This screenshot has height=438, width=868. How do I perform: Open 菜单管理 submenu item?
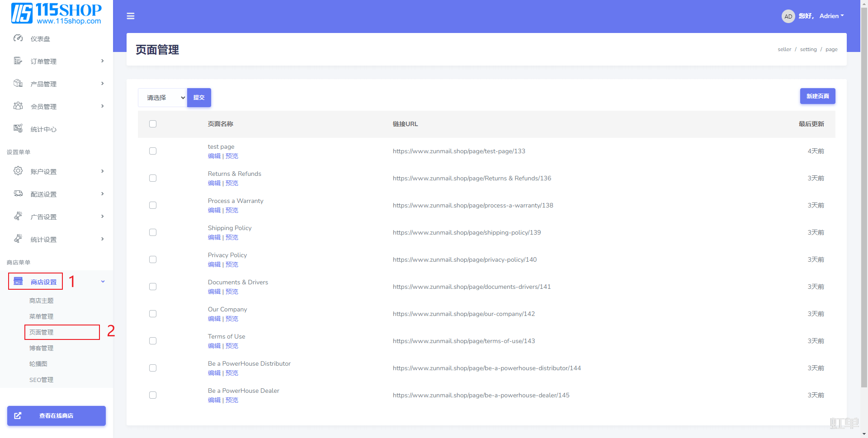click(42, 316)
